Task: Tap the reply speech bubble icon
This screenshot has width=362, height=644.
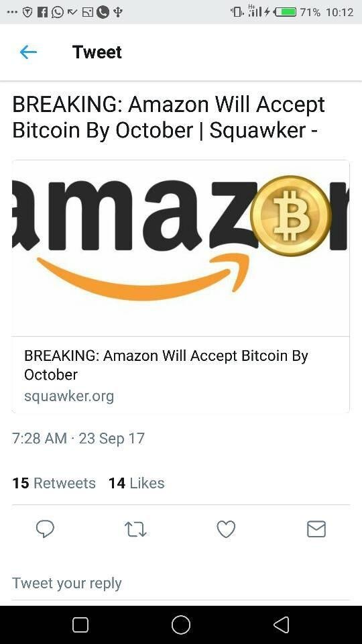Action: [x=45, y=529]
